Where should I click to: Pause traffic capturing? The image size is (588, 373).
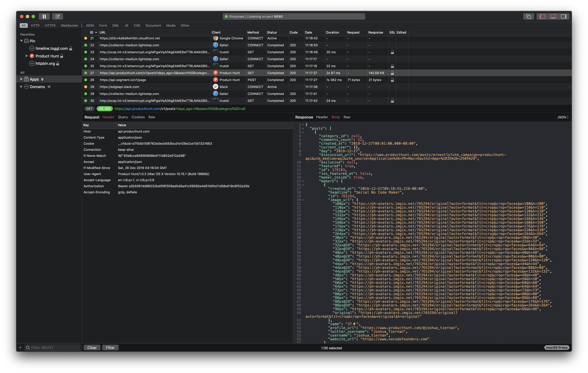[44, 16]
